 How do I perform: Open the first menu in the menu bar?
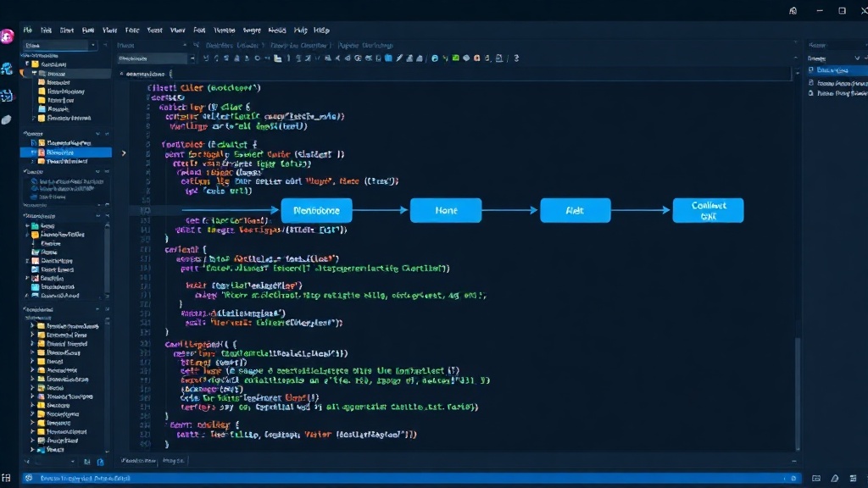(28, 30)
